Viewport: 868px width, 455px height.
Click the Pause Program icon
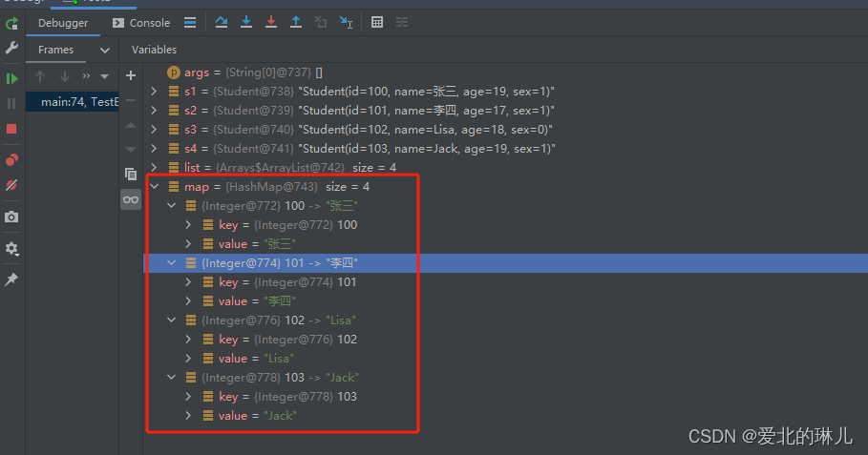click(x=11, y=103)
